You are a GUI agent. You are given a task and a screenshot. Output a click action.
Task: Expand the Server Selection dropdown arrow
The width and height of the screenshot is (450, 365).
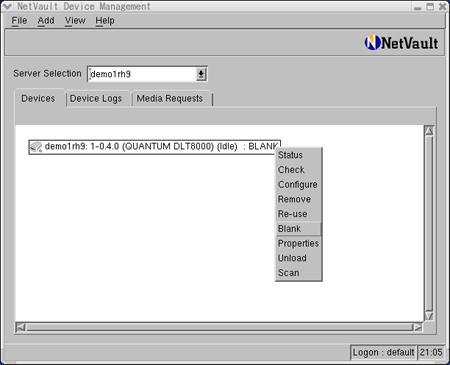pos(201,74)
